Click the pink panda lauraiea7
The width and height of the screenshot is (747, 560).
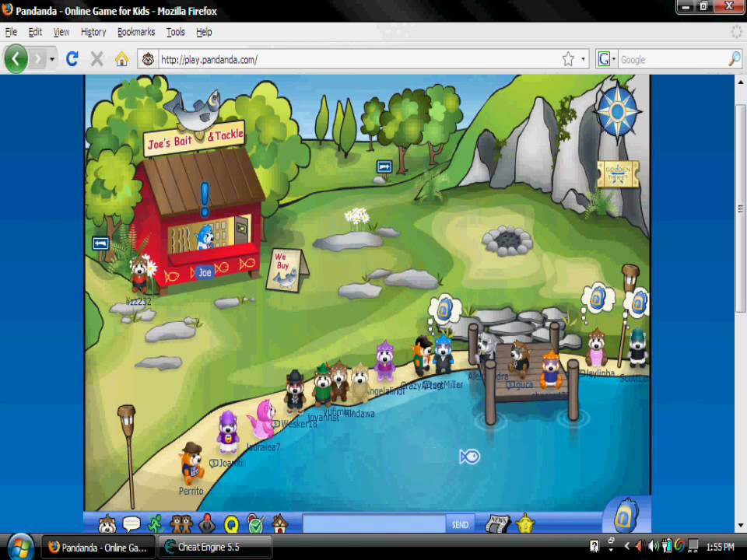click(x=261, y=420)
